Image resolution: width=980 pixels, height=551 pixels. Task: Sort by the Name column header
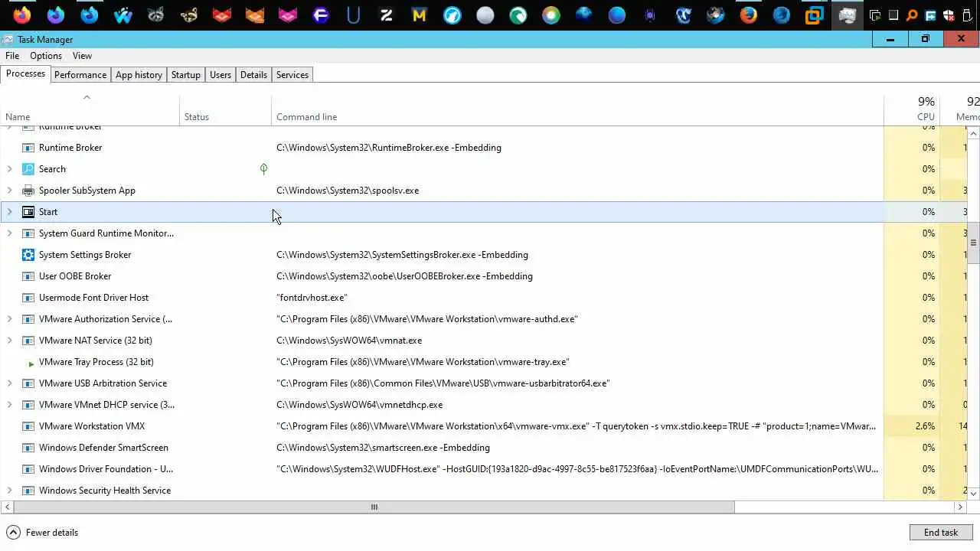point(90,109)
